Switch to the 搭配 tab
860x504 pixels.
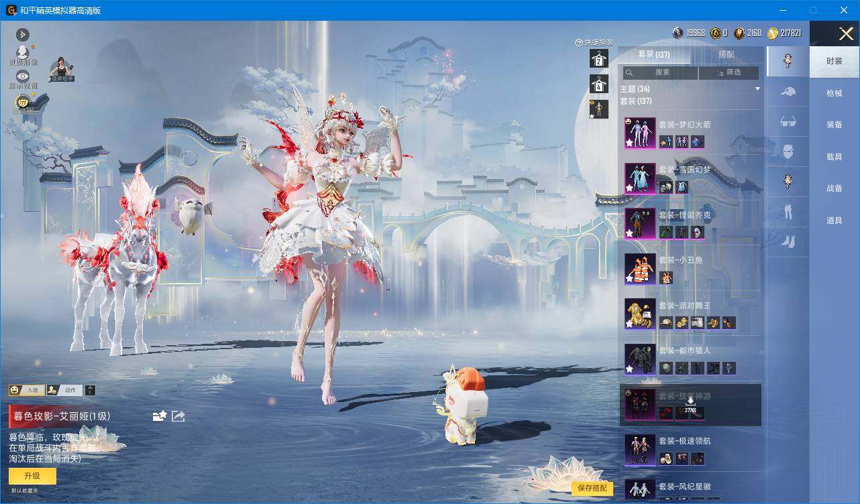pos(727,54)
